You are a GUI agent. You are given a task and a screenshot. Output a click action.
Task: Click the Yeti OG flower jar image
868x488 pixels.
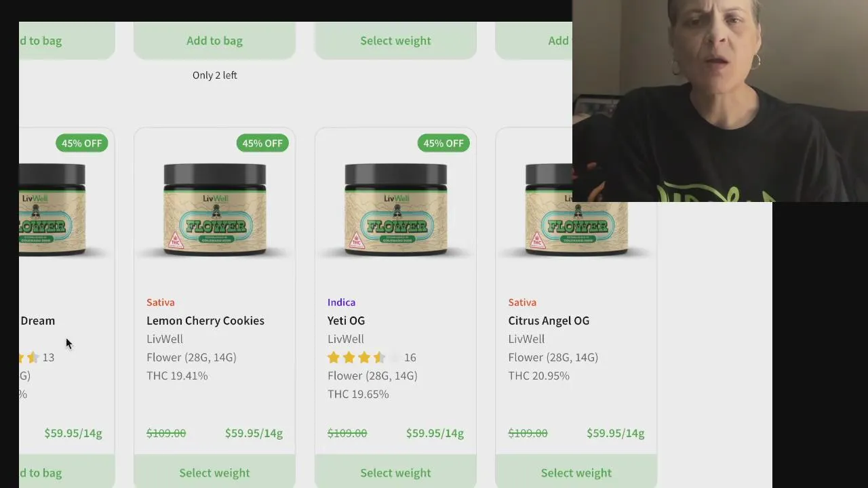point(395,210)
